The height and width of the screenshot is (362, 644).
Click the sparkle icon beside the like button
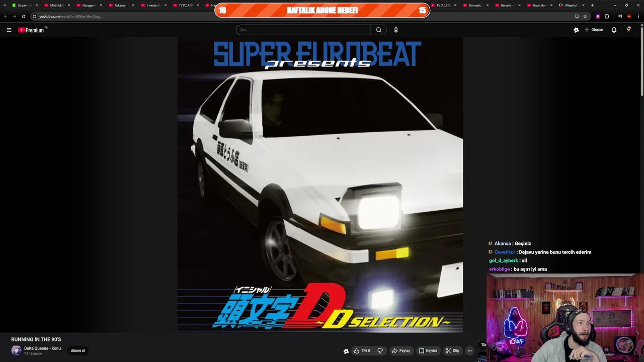(346, 351)
